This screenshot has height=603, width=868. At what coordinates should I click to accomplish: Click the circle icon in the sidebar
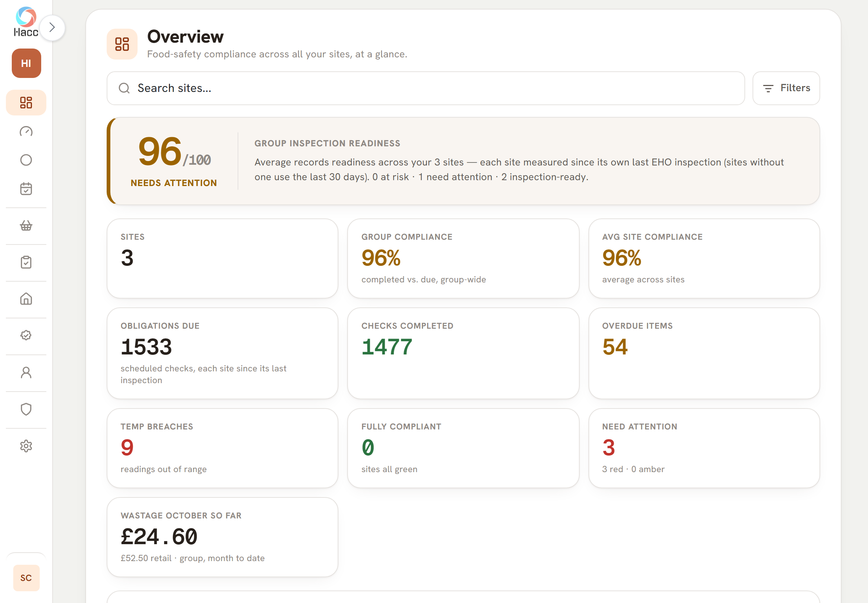click(x=26, y=160)
